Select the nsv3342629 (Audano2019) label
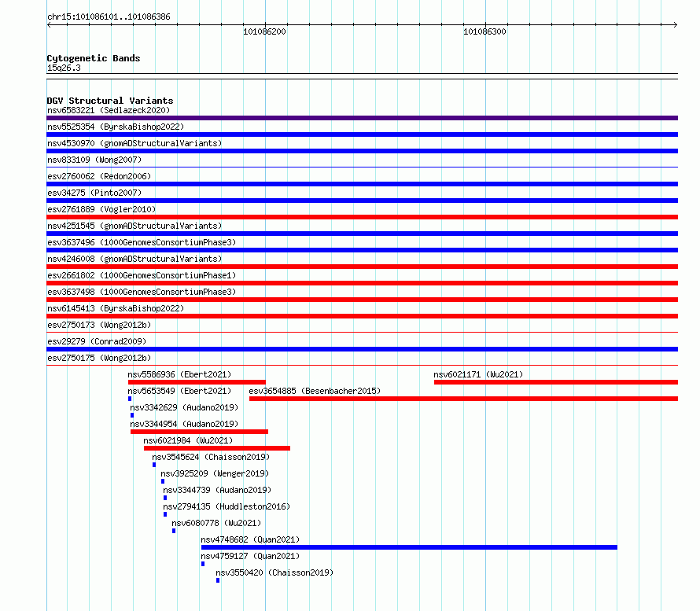Viewport: 700px width, 611px height. coord(184,407)
